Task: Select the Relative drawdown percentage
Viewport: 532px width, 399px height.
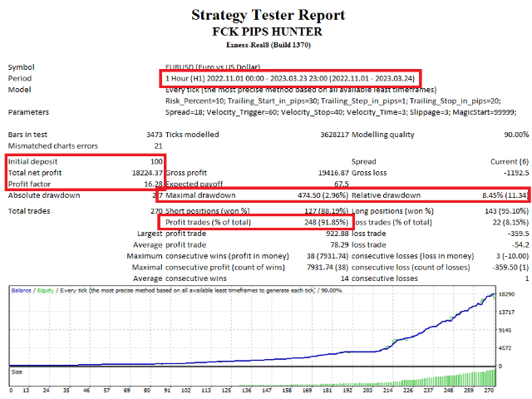Action: pos(499,195)
